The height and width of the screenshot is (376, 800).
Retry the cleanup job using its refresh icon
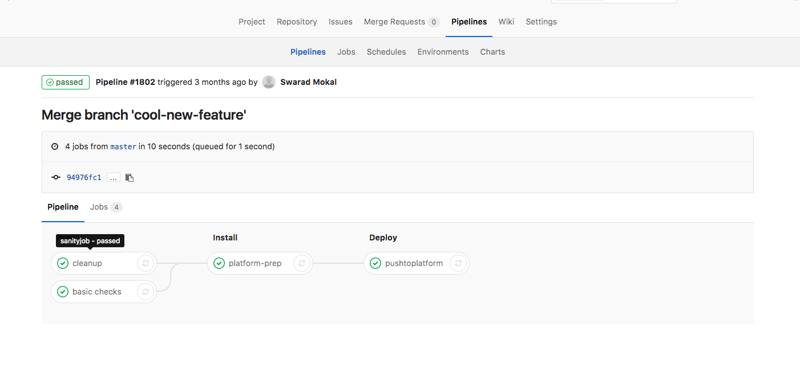coord(145,263)
